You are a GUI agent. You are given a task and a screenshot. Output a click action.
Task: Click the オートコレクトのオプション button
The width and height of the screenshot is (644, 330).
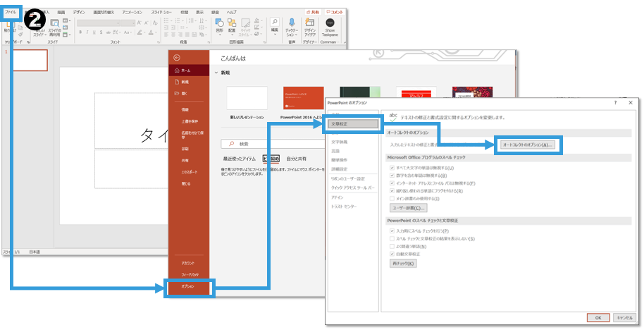coord(528,145)
